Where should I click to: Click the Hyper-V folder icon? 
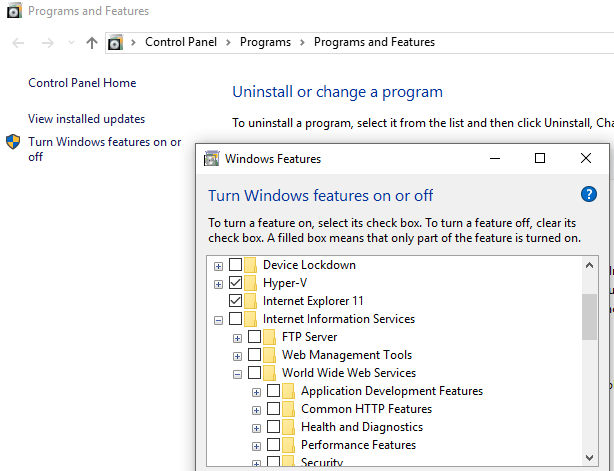tap(251, 283)
